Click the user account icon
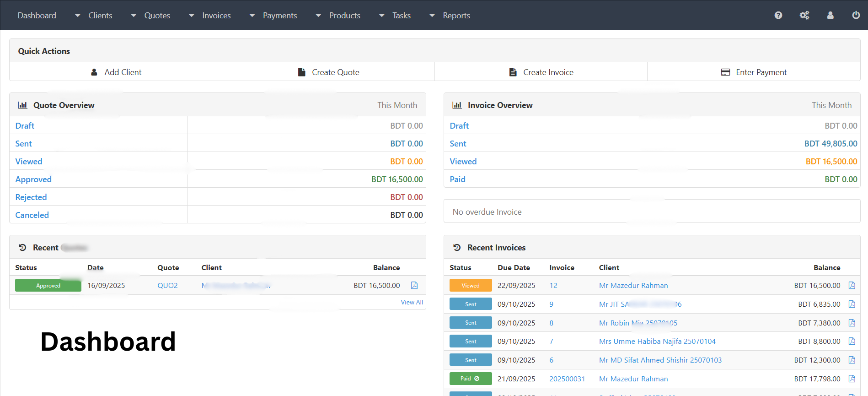This screenshot has width=868, height=396. (x=830, y=16)
